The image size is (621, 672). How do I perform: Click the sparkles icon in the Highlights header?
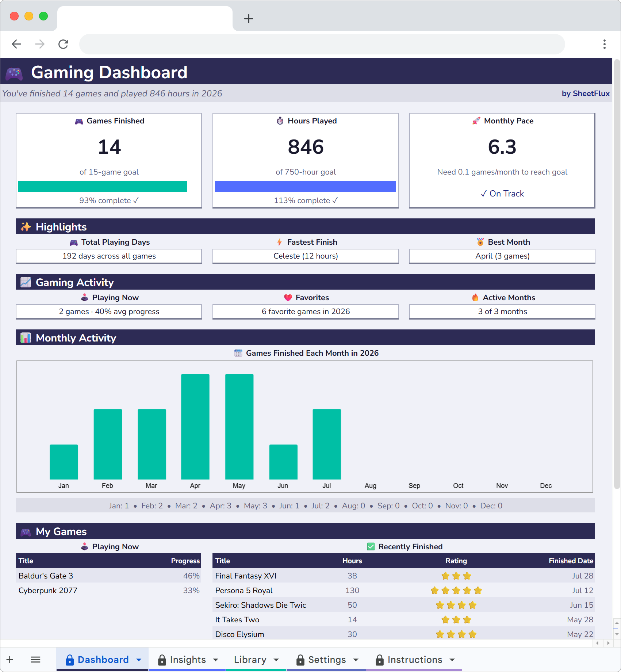pyautogui.click(x=25, y=226)
